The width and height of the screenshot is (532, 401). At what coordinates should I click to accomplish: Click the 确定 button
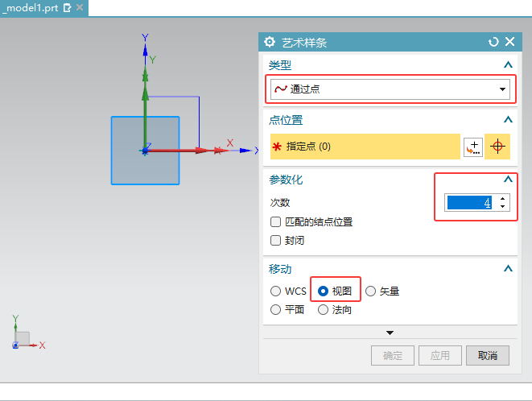[393, 355]
